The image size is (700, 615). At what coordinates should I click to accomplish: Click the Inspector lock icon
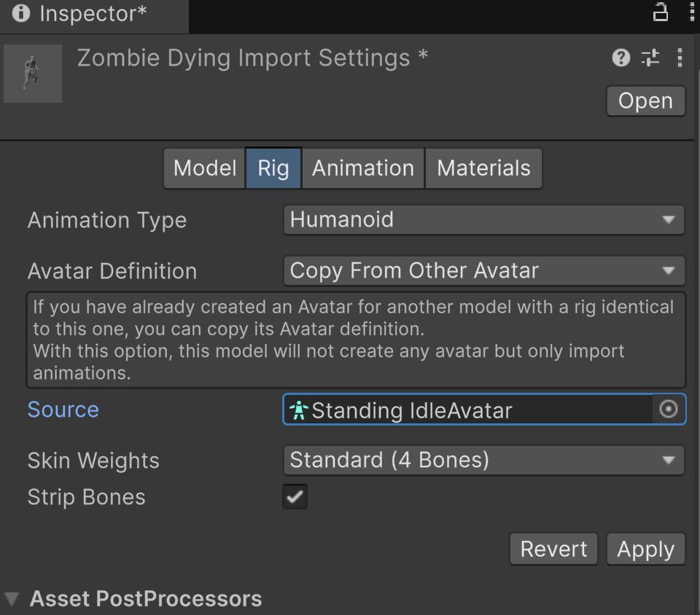(x=661, y=12)
